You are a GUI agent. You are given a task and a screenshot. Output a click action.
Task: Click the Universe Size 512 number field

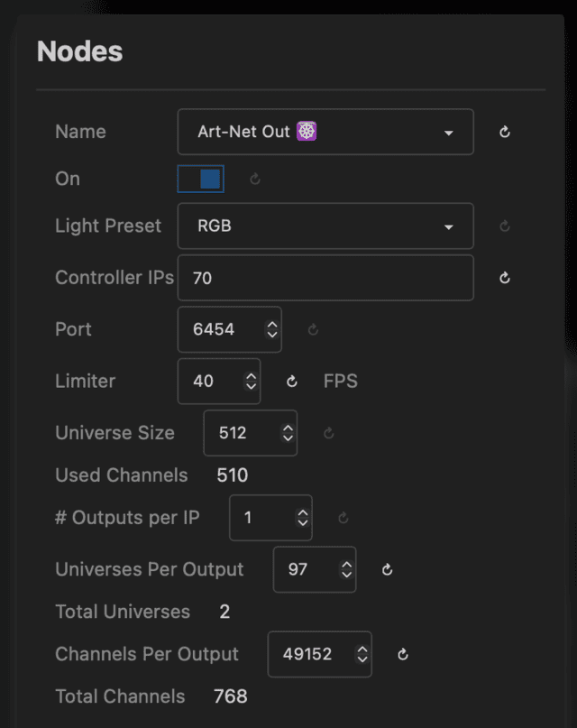[239, 433]
